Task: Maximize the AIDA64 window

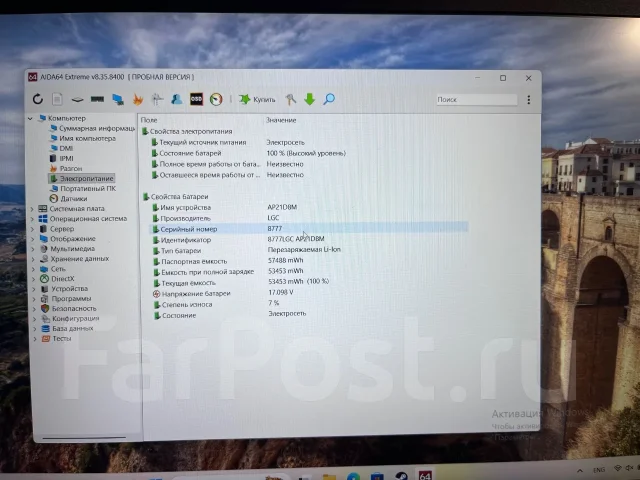Action: [x=503, y=78]
